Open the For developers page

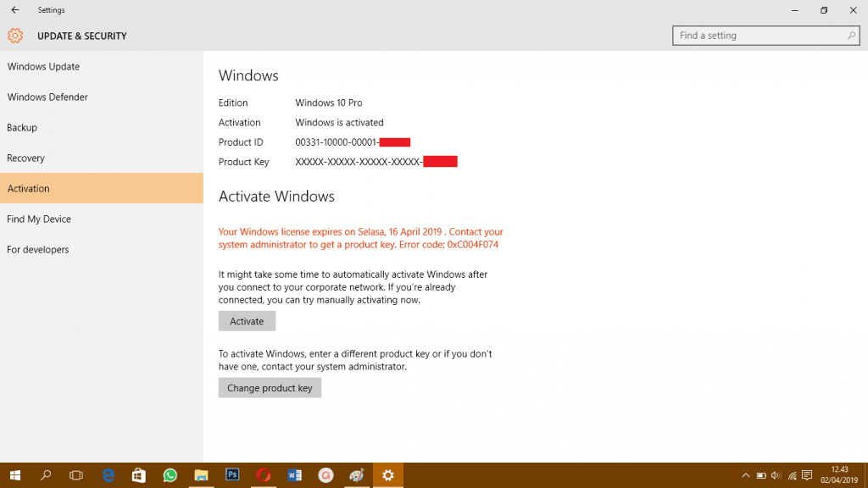coord(102,249)
